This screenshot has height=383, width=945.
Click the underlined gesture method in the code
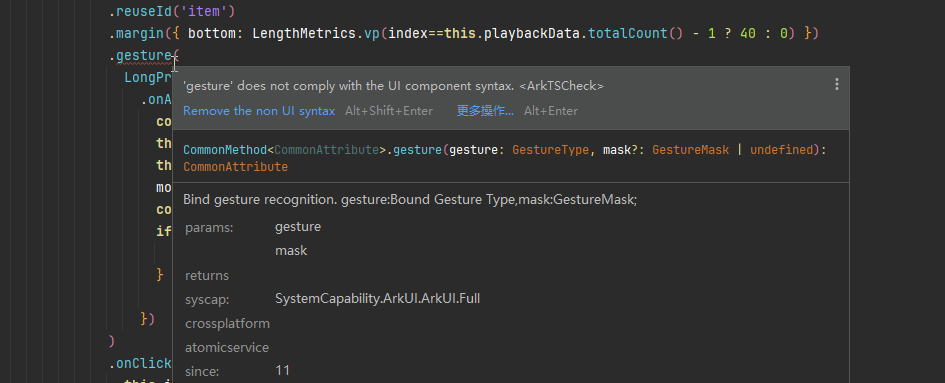pos(143,56)
